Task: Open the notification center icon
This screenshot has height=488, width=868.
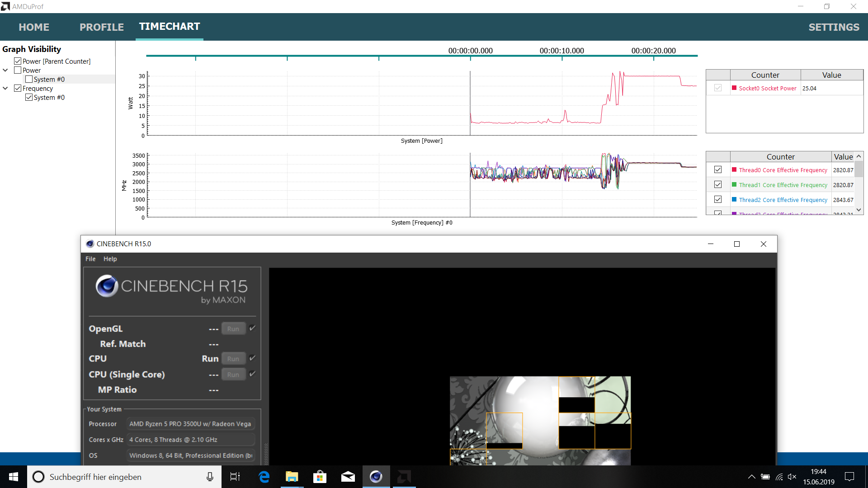Action: pos(849,477)
